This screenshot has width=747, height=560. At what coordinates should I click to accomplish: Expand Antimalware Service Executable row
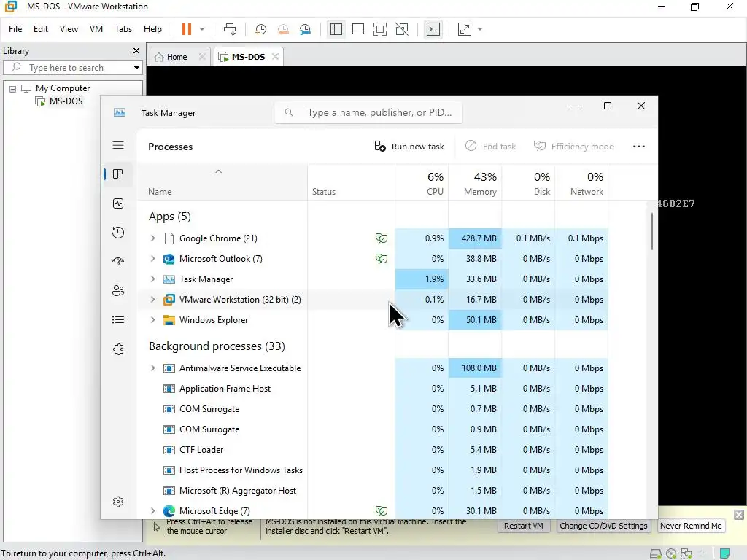coord(152,368)
